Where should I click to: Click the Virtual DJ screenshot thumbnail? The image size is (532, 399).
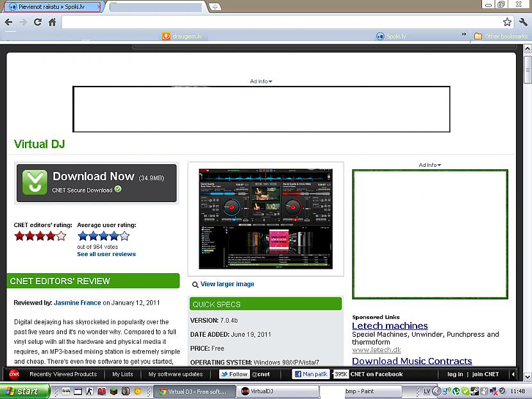coord(265,219)
